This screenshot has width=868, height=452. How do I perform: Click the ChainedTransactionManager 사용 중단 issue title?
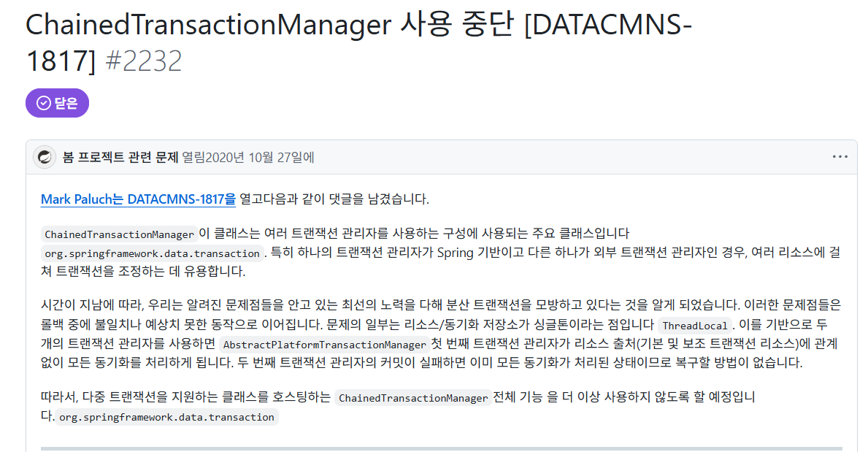pos(358,42)
